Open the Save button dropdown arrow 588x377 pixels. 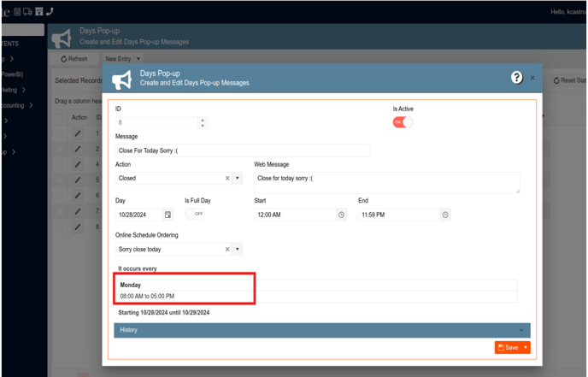pyautogui.click(x=526, y=347)
